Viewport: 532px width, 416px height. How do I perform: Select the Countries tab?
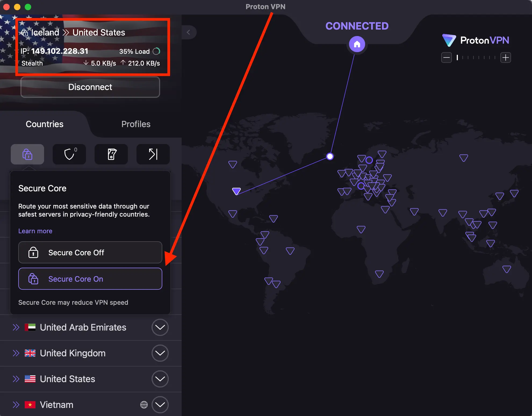44,124
